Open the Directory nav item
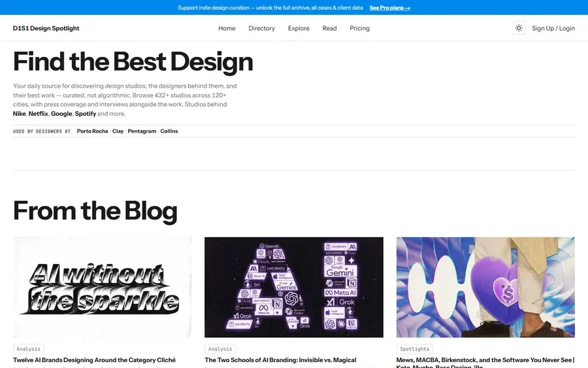This screenshot has width=588, height=368. click(261, 28)
